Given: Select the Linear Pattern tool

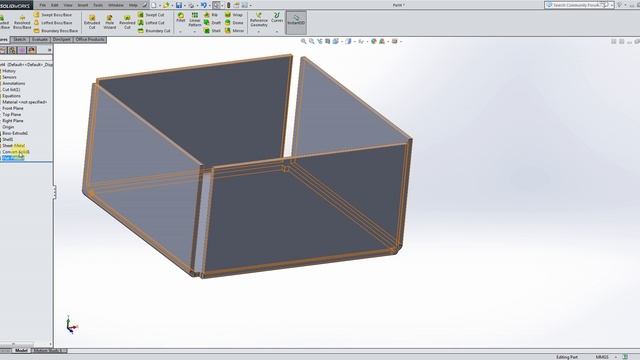Looking at the screenshot, I should tap(195, 19).
